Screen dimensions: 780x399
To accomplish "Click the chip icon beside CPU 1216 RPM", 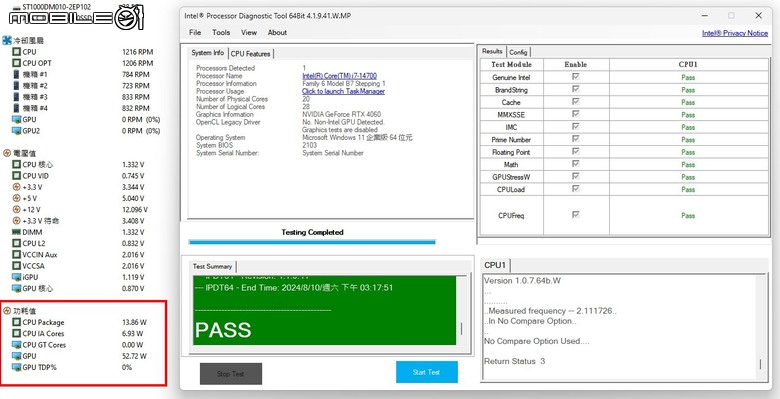I will [16, 52].
